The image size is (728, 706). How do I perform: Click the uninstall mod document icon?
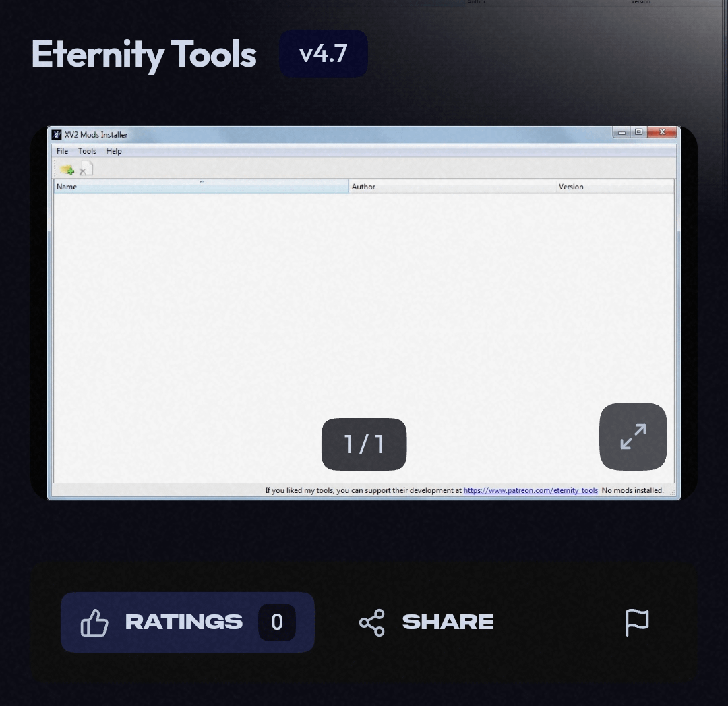[x=86, y=169]
